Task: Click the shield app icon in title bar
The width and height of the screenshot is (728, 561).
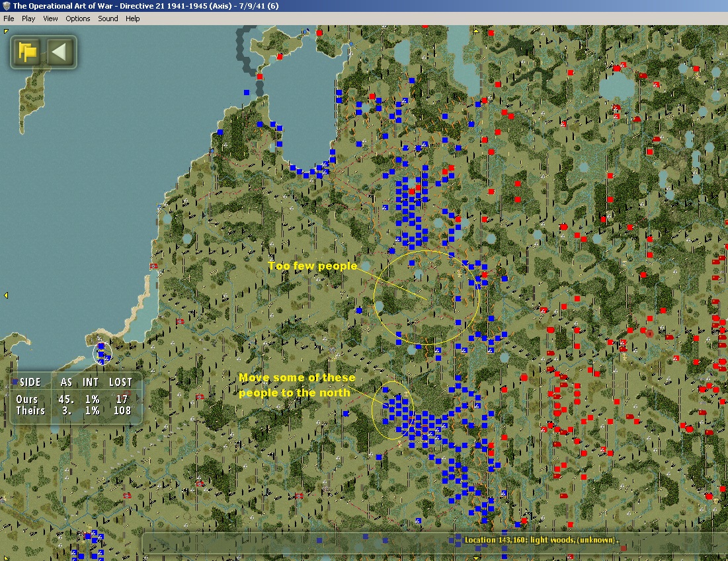Action: click(x=6, y=6)
